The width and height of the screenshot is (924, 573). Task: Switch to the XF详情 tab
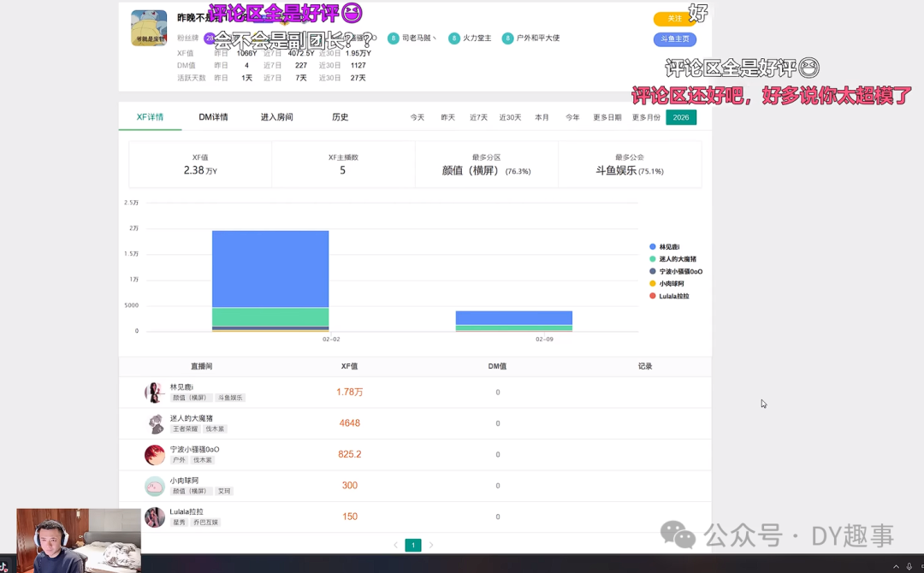[151, 117]
